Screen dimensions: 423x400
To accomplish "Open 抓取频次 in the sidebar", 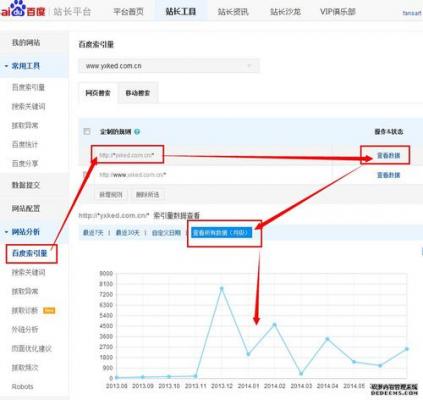I will pyautogui.click(x=25, y=367).
